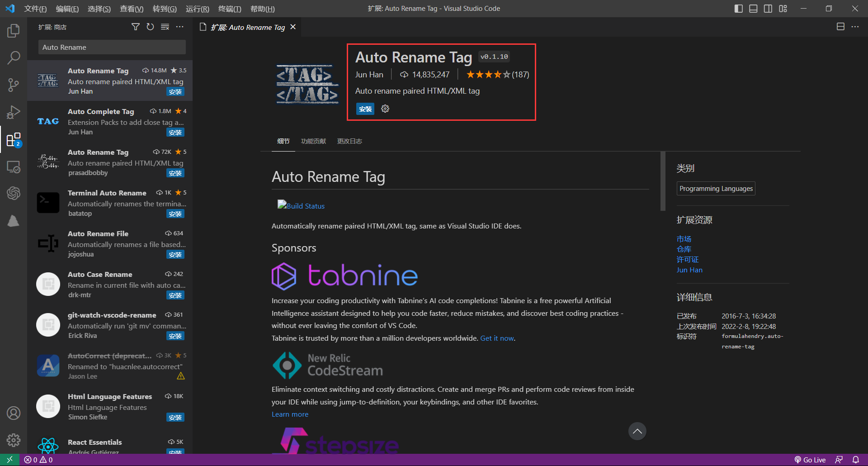
Task: Install Terminal Auto Rename extension
Action: tap(175, 214)
